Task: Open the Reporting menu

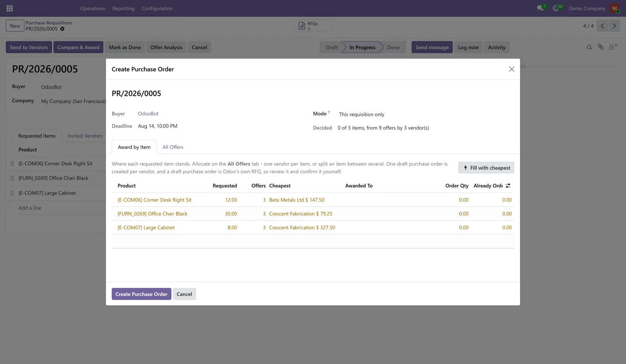Action: click(123, 8)
